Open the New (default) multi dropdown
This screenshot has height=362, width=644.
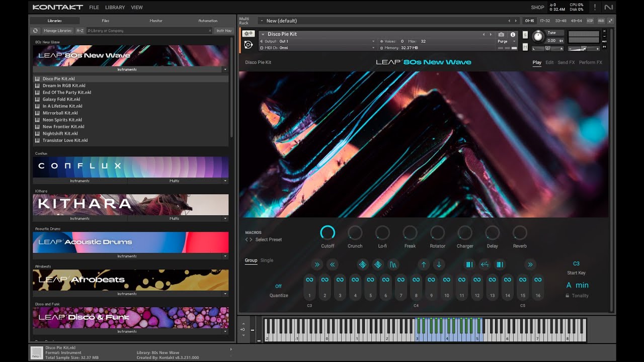click(x=261, y=21)
